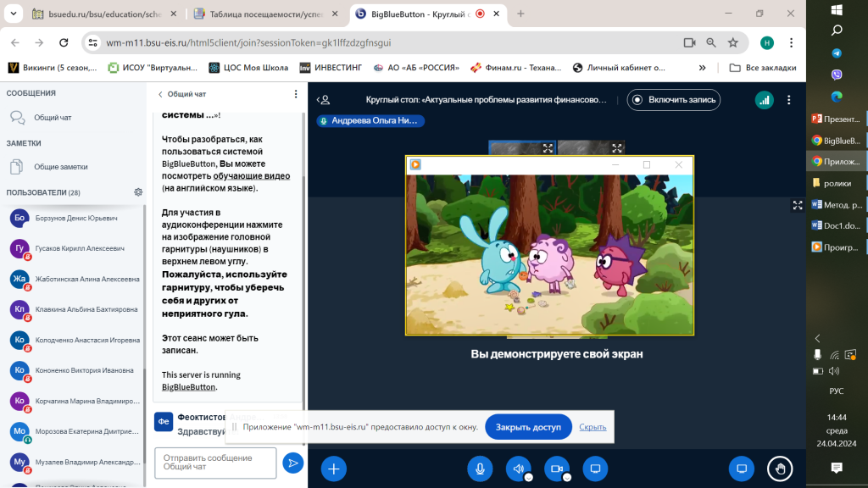Click Включить запись button
The width and height of the screenshot is (868, 488).
[x=674, y=100]
